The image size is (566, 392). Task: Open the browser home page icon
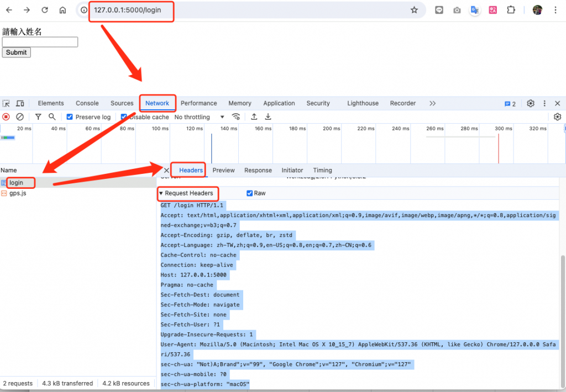62,10
